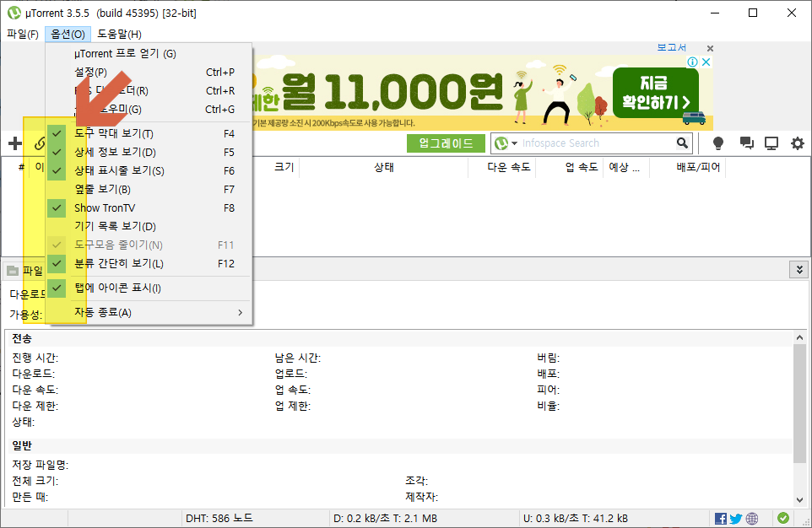Click the Facebook icon in status bar
This screenshot has height=528, width=812.
click(720, 518)
